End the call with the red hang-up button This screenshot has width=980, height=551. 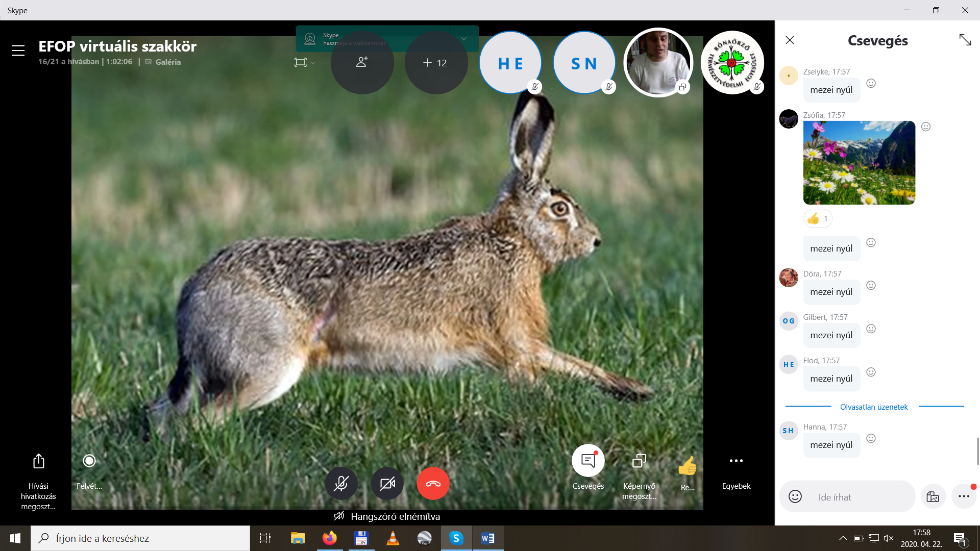[x=433, y=483]
